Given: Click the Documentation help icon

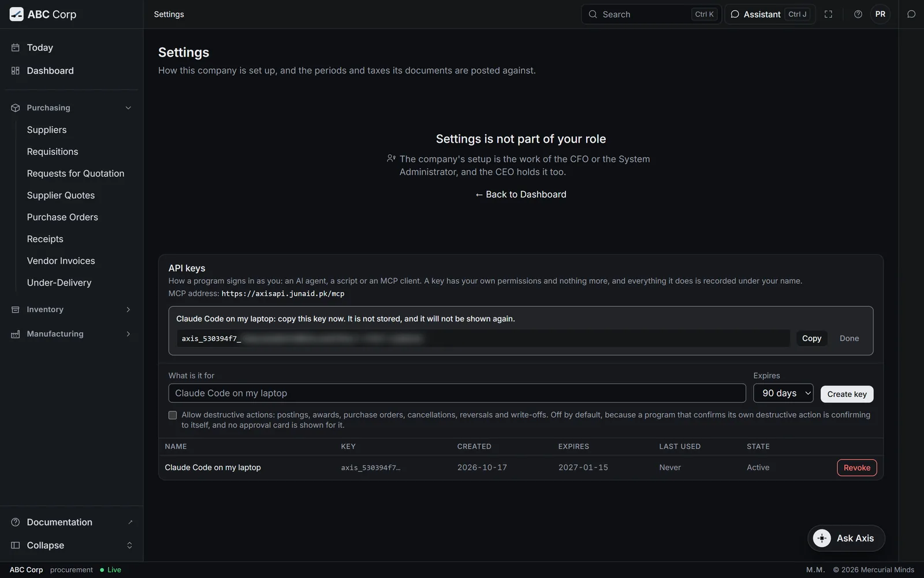Looking at the screenshot, I should [16, 522].
